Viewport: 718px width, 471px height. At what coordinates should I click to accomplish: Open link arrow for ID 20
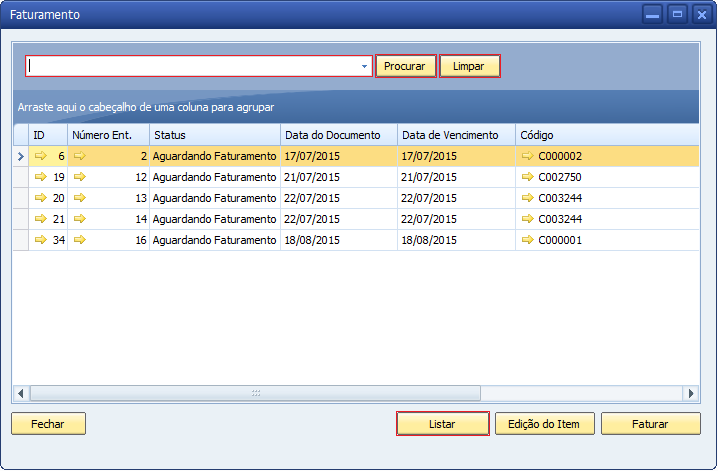coord(41,198)
